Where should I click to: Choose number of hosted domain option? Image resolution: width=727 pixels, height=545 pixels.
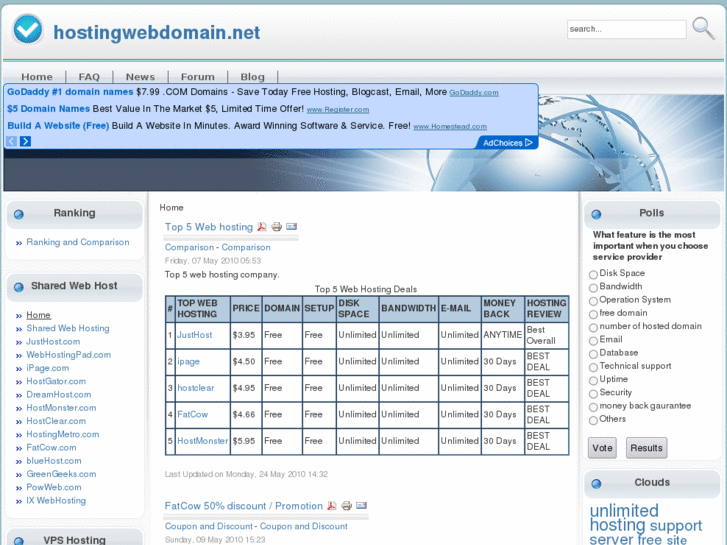point(593,327)
